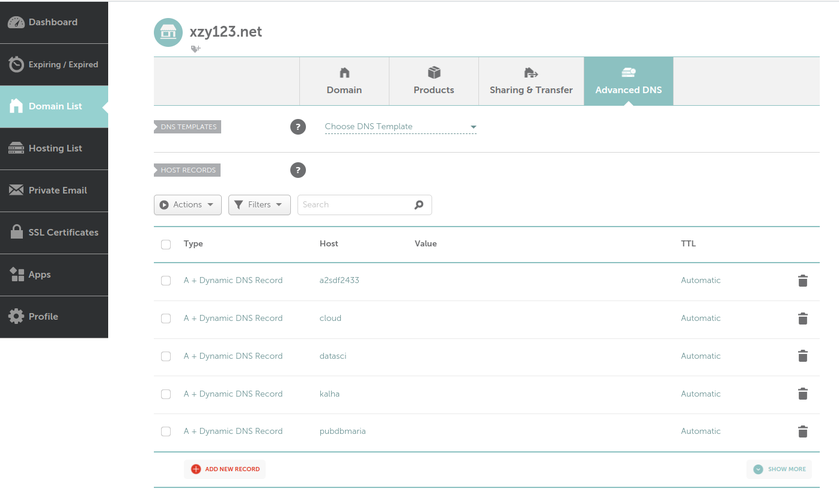This screenshot has height=497, width=839.
Task: Click host value datasci
Action: click(x=333, y=356)
